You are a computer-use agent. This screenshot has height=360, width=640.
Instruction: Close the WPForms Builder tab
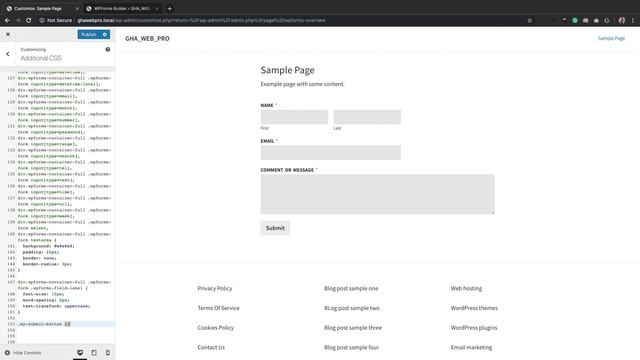[157, 8]
